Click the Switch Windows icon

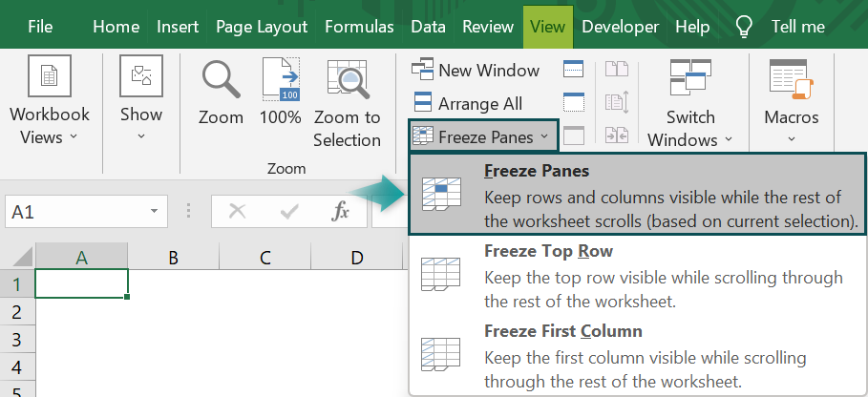pos(690,77)
